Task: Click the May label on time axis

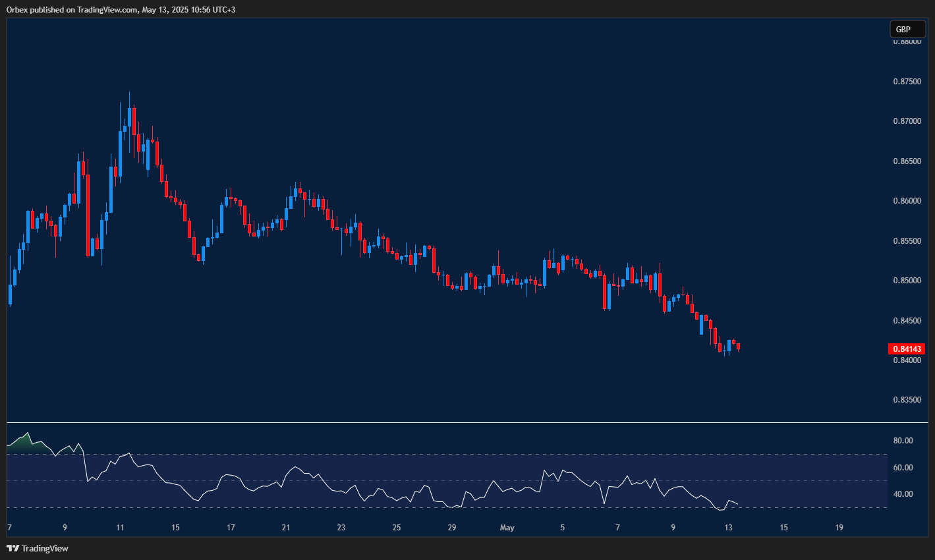Action: [x=507, y=527]
